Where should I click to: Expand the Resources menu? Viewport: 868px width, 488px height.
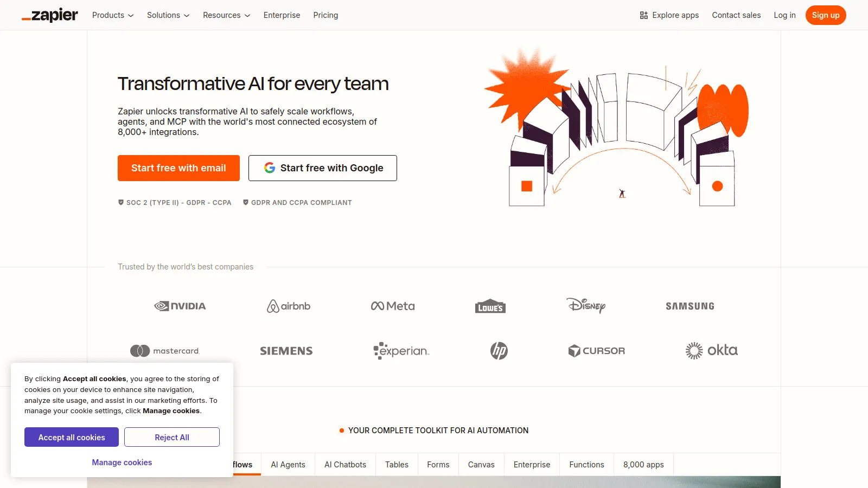(x=226, y=15)
